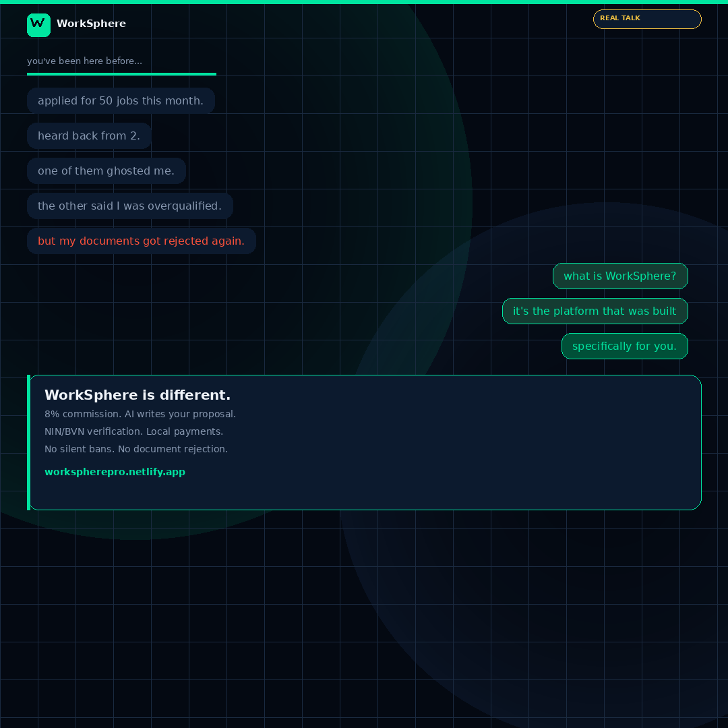Click the REAL TALK badge
This screenshot has width=728, height=728.
click(x=646, y=19)
